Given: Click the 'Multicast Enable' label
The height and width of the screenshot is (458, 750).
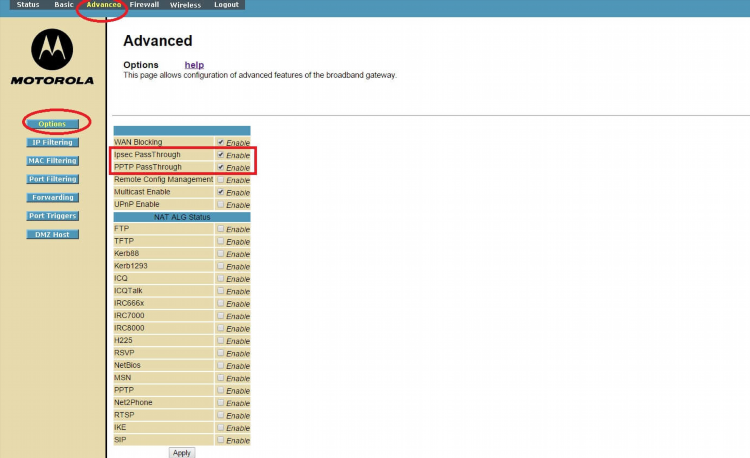Looking at the screenshot, I should tap(142, 192).
